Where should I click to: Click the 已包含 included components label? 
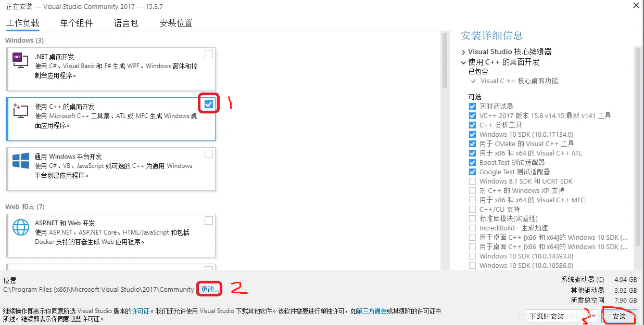[x=478, y=71]
